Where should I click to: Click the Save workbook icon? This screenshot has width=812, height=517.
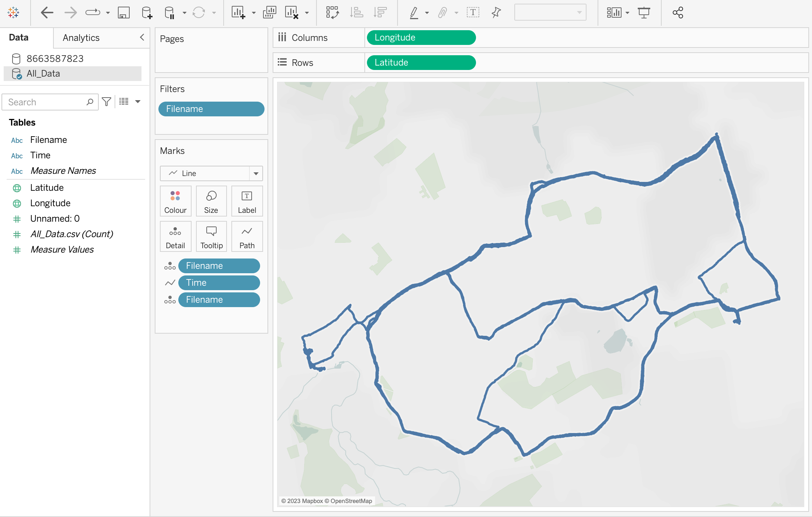[x=123, y=13]
